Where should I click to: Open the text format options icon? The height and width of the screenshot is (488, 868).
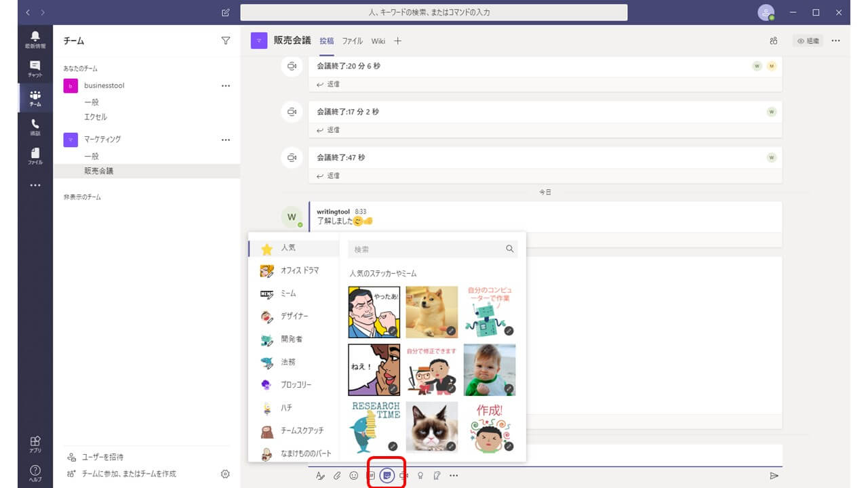pyautogui.click(x=320, y=476)
